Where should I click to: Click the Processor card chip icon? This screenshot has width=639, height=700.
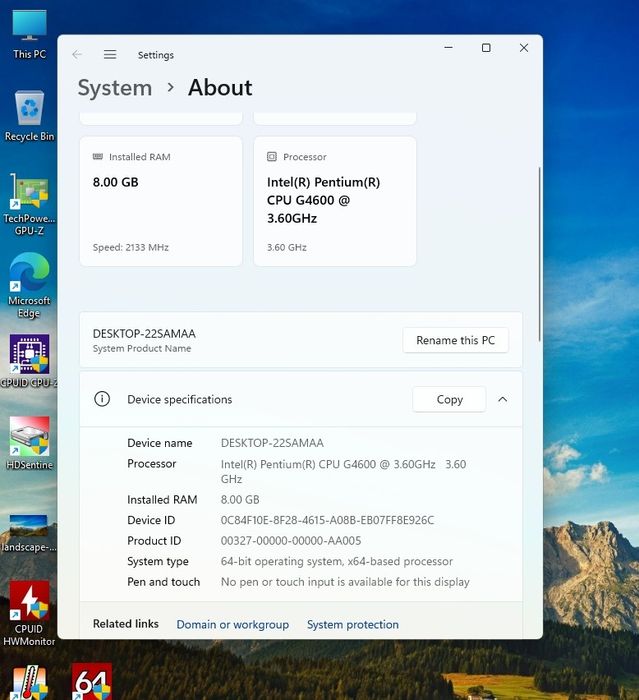click(271, 156)
